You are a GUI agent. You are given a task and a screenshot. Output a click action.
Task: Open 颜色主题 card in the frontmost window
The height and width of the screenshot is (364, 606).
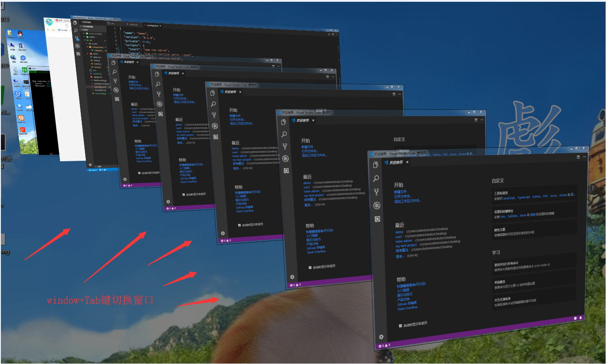coord(535,229)
